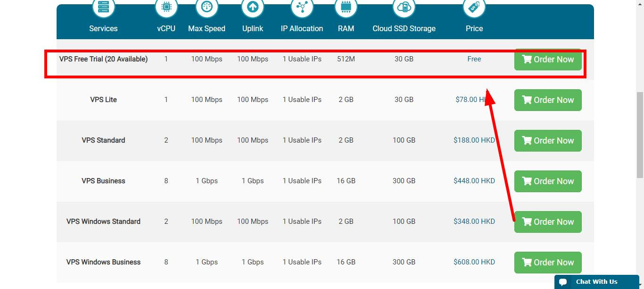Order the VPS Business plan
644x289 pixels.
click(548, 181)
